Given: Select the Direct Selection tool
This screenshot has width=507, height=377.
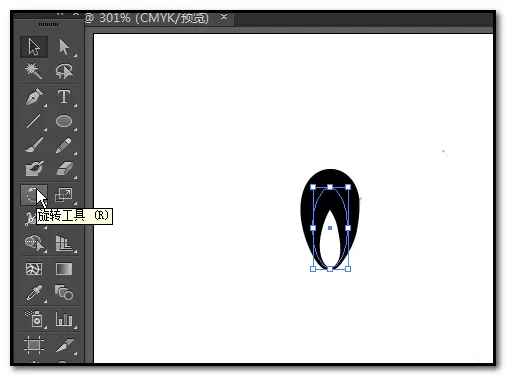Looking at the screenshot, I should coord(64,47).
